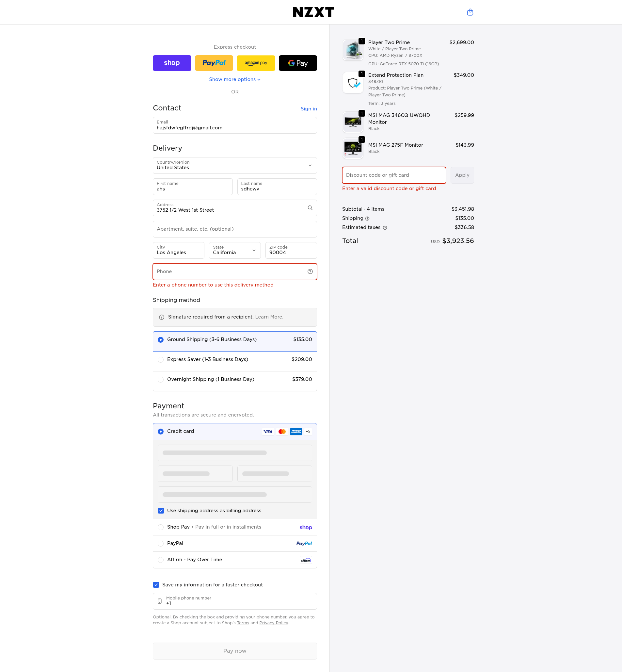Click the NZXT logo

(x=313, y=12)
